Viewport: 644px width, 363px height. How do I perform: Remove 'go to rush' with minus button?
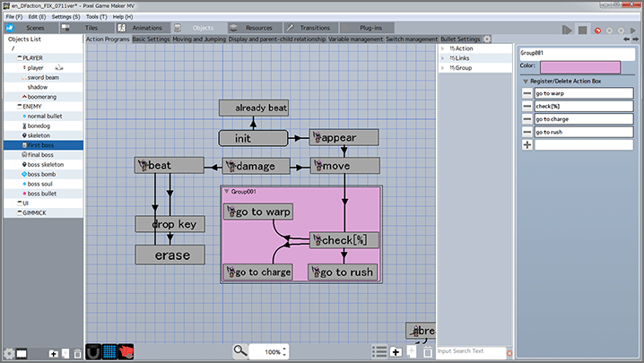[527, 132]
